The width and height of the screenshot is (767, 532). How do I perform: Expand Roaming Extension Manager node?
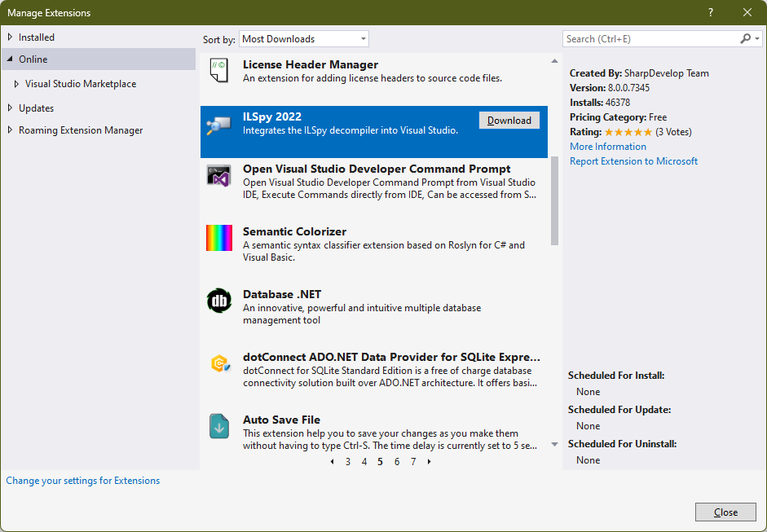tap(11, 130)
